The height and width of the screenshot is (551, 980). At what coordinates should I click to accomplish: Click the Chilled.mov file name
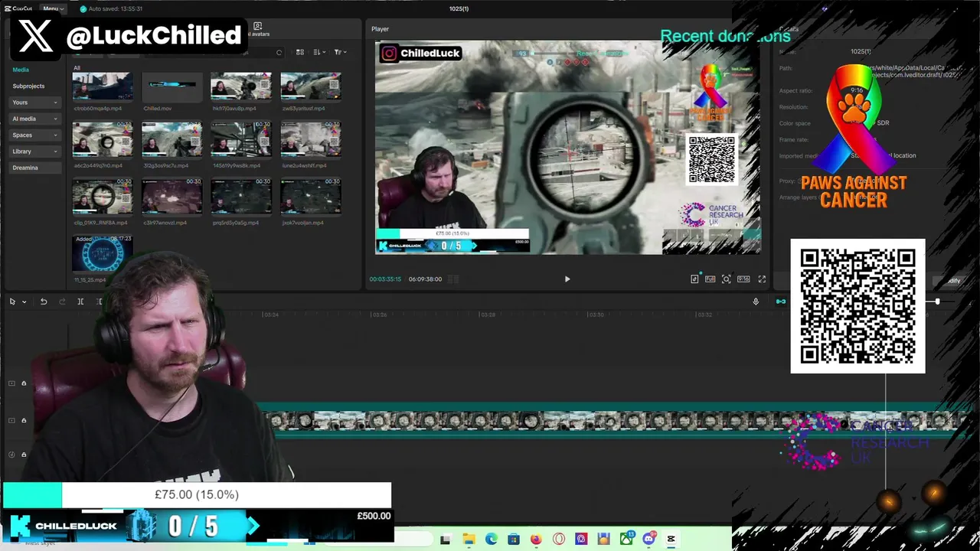point(157,109)
